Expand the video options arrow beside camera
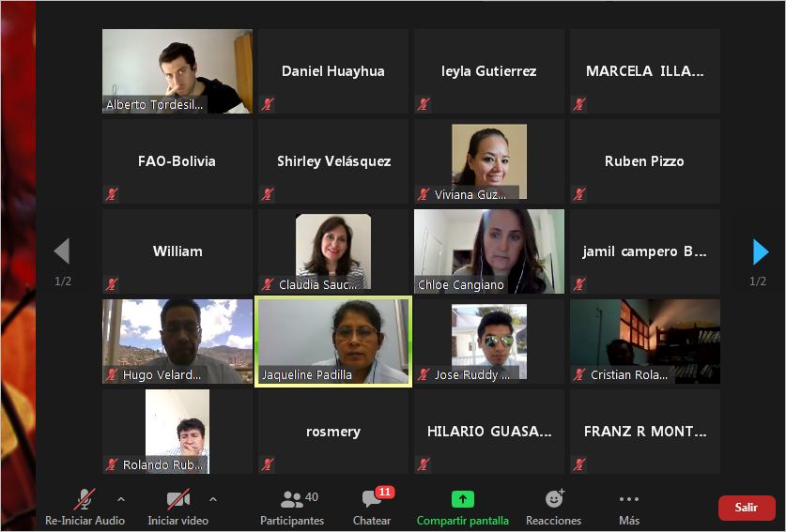The width and height of the screenshot is (786, 532). 213,499
